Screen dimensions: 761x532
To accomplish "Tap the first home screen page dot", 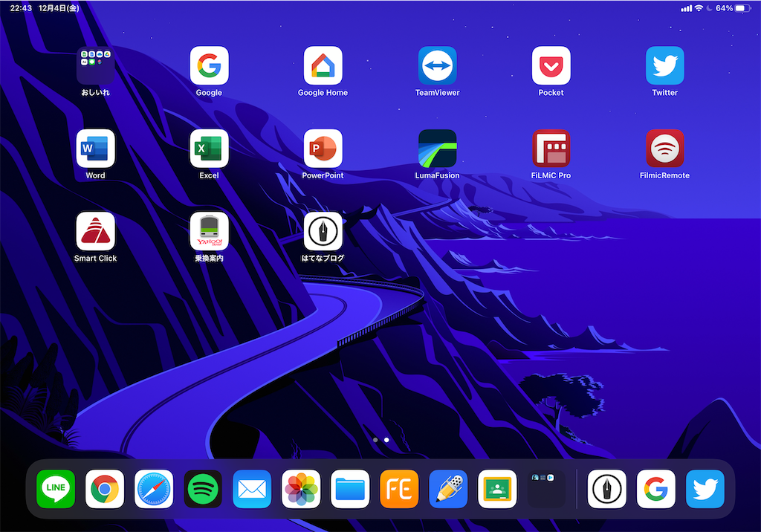I will [375, 440].
